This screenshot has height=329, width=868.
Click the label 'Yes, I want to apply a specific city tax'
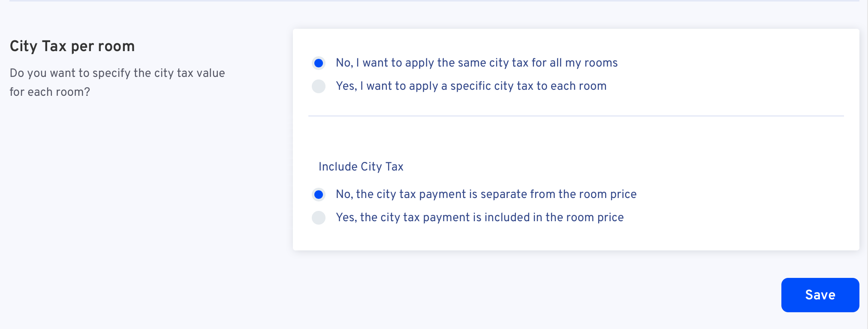[471, 86]
